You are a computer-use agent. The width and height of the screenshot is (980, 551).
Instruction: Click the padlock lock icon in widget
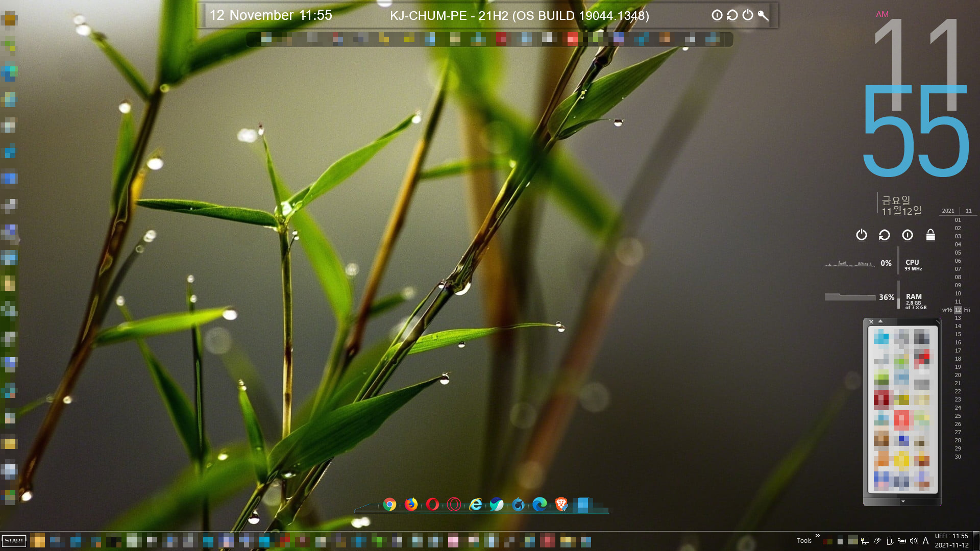coord(930,235)
